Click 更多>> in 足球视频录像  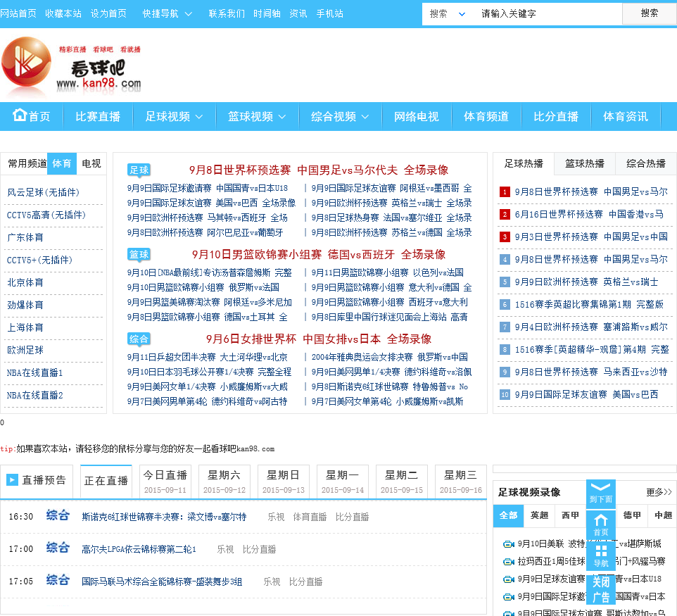(x=659, y=492)
